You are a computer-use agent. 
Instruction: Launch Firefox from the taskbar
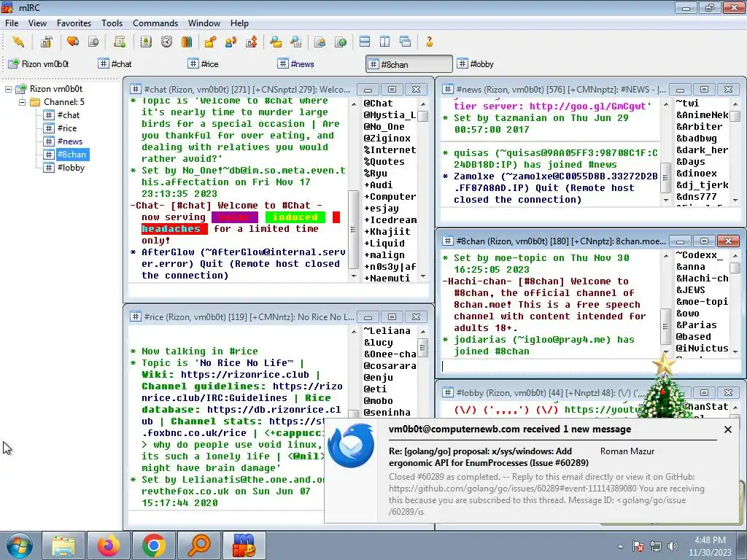click(x=109, y=545)
